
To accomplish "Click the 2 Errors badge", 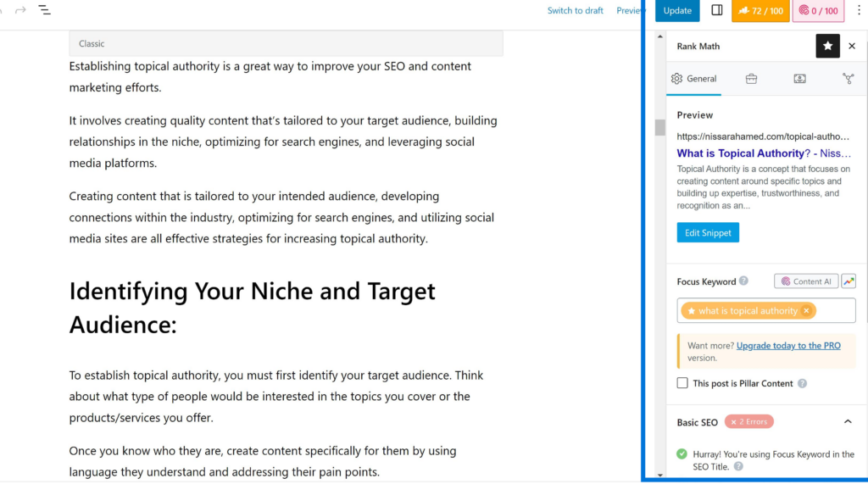I will [x=749, y=421].
